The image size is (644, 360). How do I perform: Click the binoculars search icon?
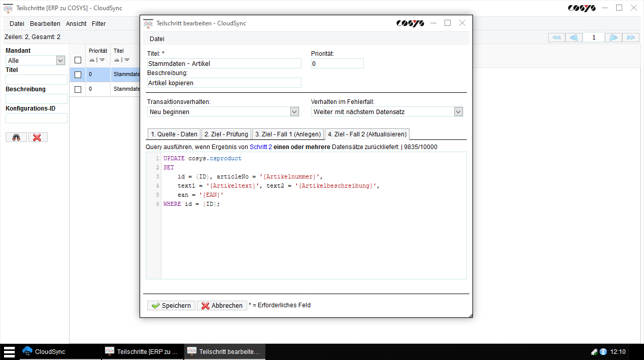[16, 136]
